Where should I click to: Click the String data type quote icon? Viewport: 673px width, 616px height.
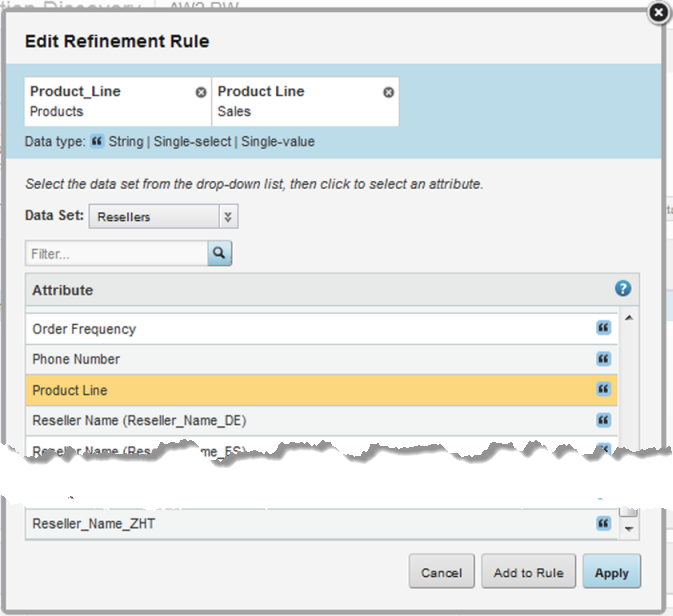(x=97, y=141)
